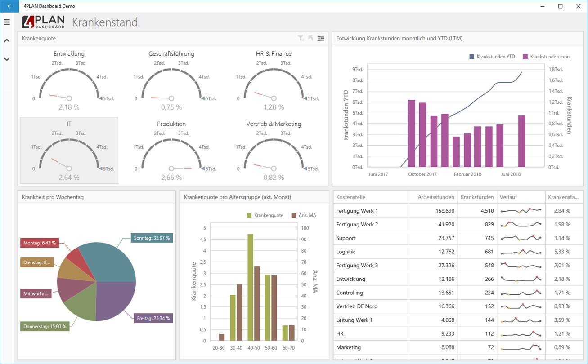Screen dimensions: 588x364
Task: Click the Krankenquote green legend swatch
Action: click(249, 215)
